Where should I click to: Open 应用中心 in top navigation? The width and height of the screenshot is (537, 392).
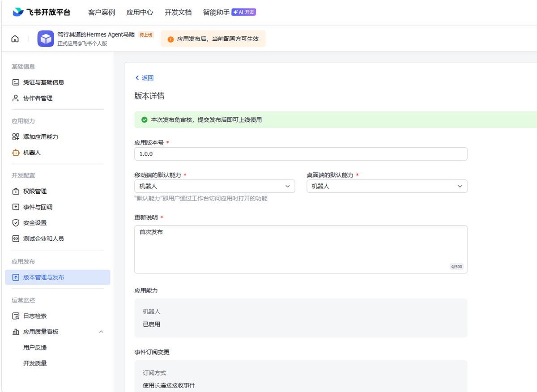point(140,13)
